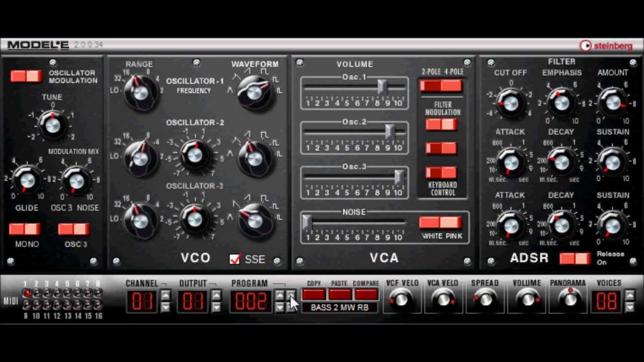Click the Modulation Mix OSC 3 Noise knob
Image resolution: width=644 pixels, height=362 pixels.
tap(76, 180)
